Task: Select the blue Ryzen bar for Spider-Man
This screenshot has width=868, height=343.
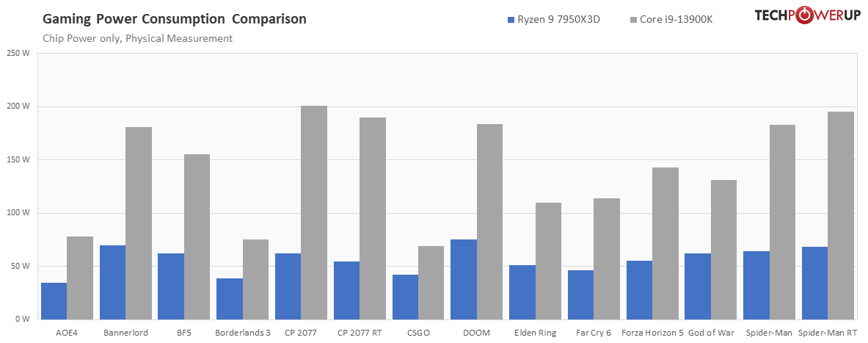Action: (x=756, y=286)
